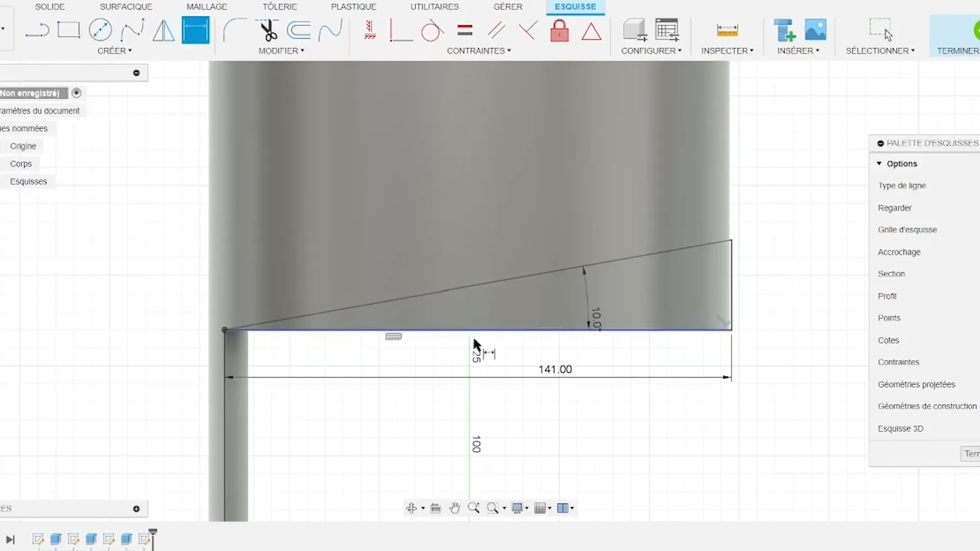Open the CRÉER dropdown menu

pyautogui.click(x=114, y=51)
